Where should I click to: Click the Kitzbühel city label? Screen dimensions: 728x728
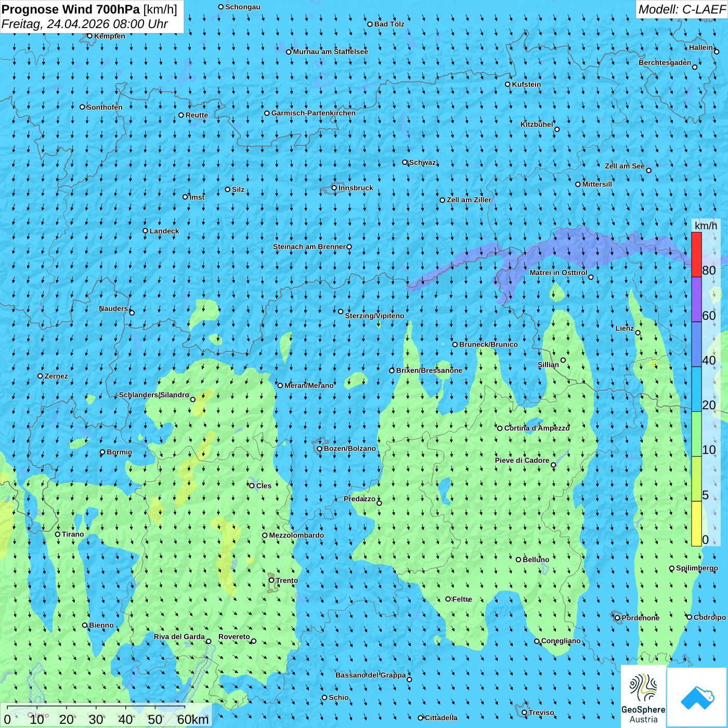537,124
